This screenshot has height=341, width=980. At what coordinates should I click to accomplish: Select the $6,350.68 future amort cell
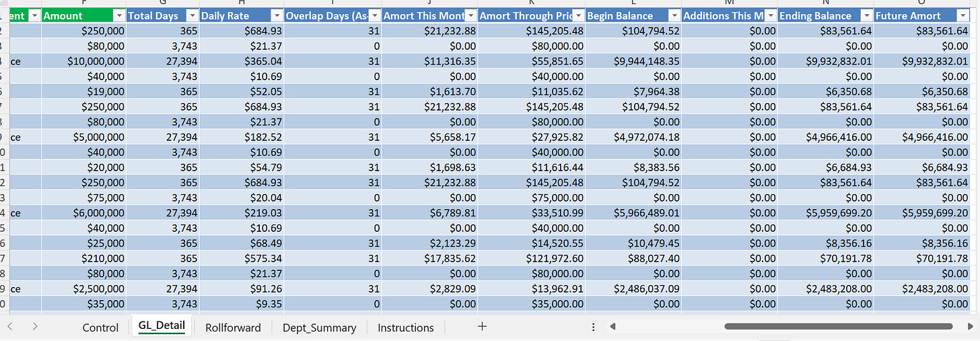(x=922, y=91)
